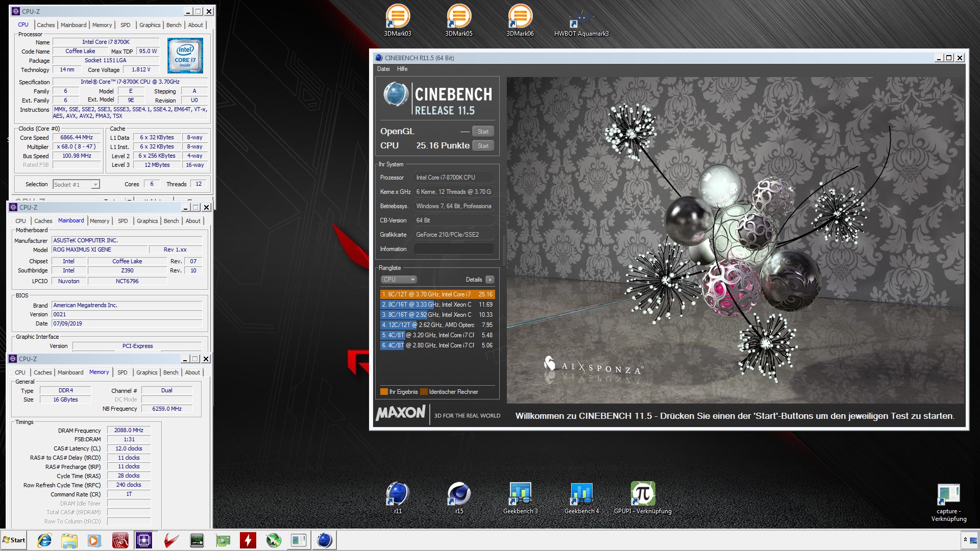This screenshot has width=980, height=551.
Task: Open About tab in top CPU-Z window
Action: tap(195, 25)
